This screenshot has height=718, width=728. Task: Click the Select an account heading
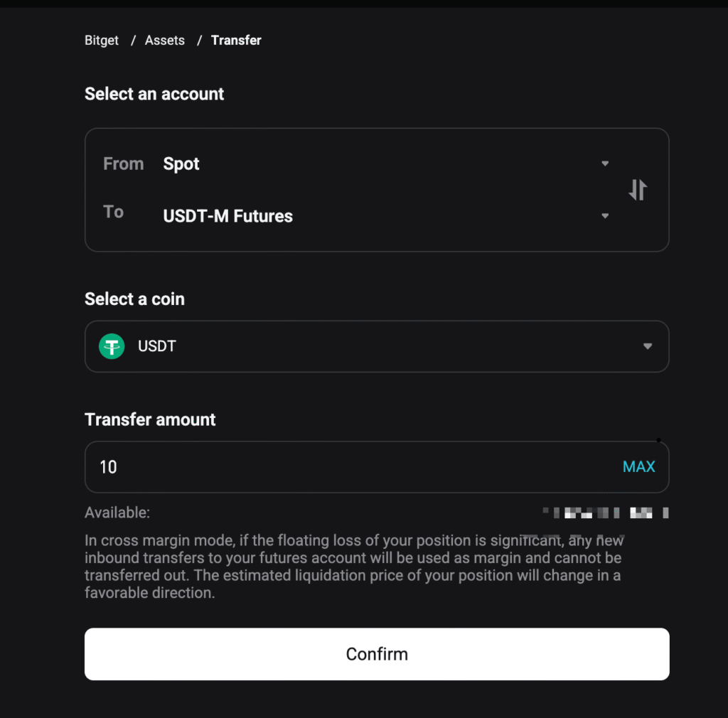click(x=154, y=94)
